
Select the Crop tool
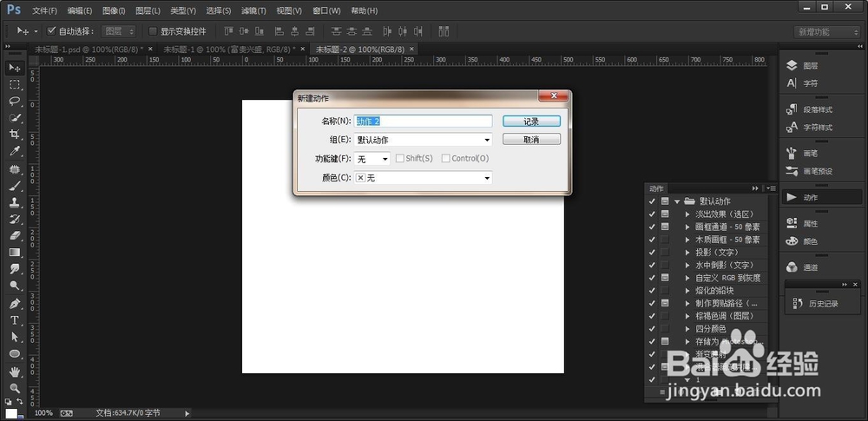(15, 135)
